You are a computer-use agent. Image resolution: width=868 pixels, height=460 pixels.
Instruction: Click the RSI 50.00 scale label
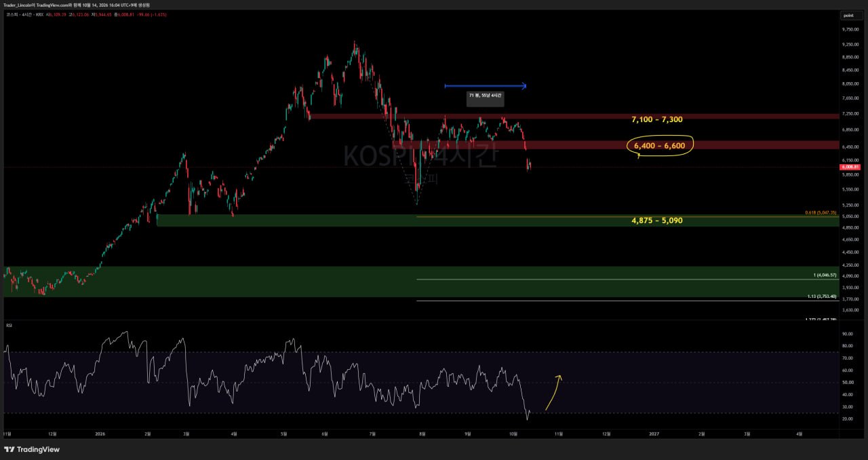[x=847, y=383]
